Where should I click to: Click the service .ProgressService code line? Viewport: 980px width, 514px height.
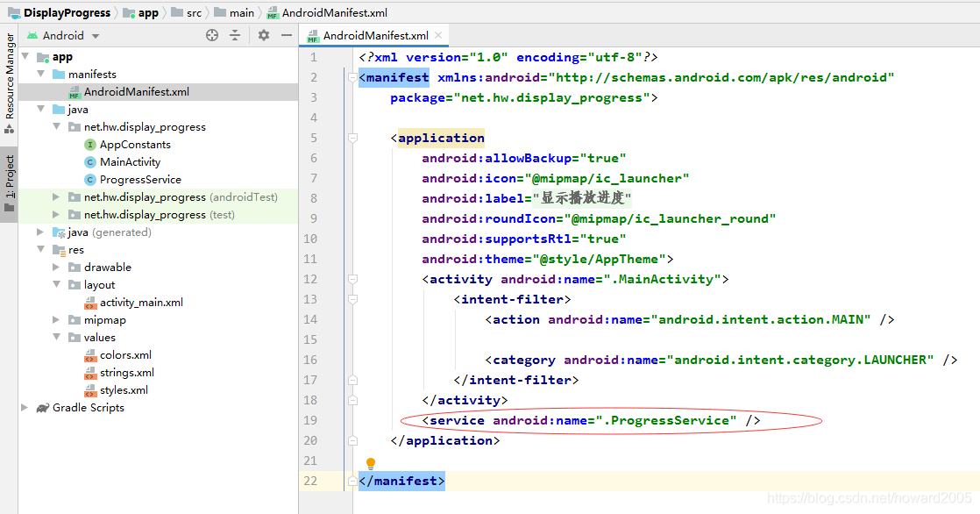(592, 420)
